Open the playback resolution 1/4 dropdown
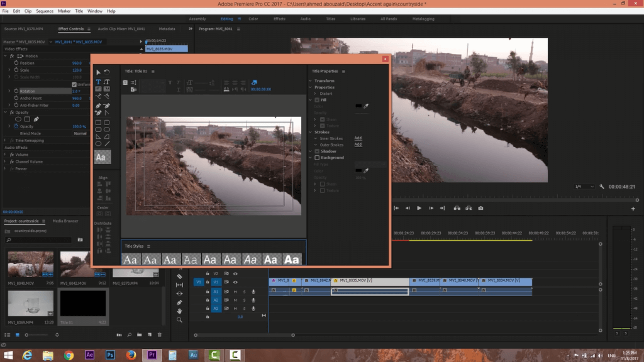 click(584, 186)
